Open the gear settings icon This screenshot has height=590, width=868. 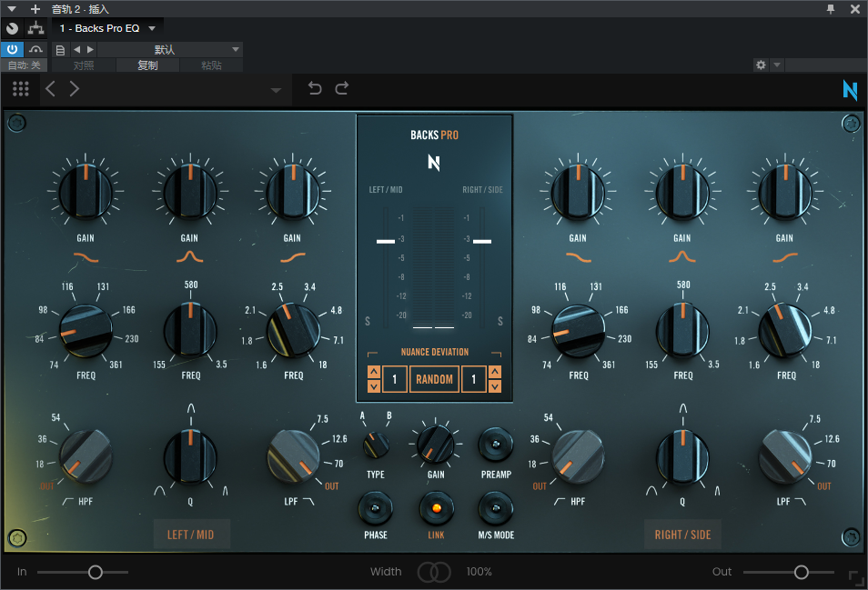762,65
